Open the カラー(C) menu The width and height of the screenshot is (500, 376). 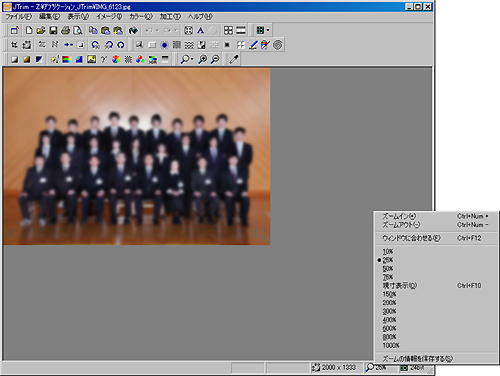[141, 16]
